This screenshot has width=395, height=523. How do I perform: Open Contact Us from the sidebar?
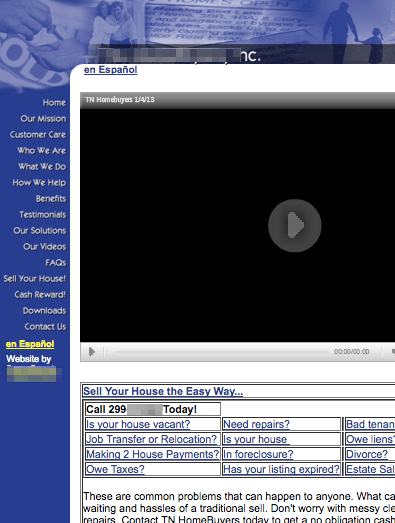[45, 327]
